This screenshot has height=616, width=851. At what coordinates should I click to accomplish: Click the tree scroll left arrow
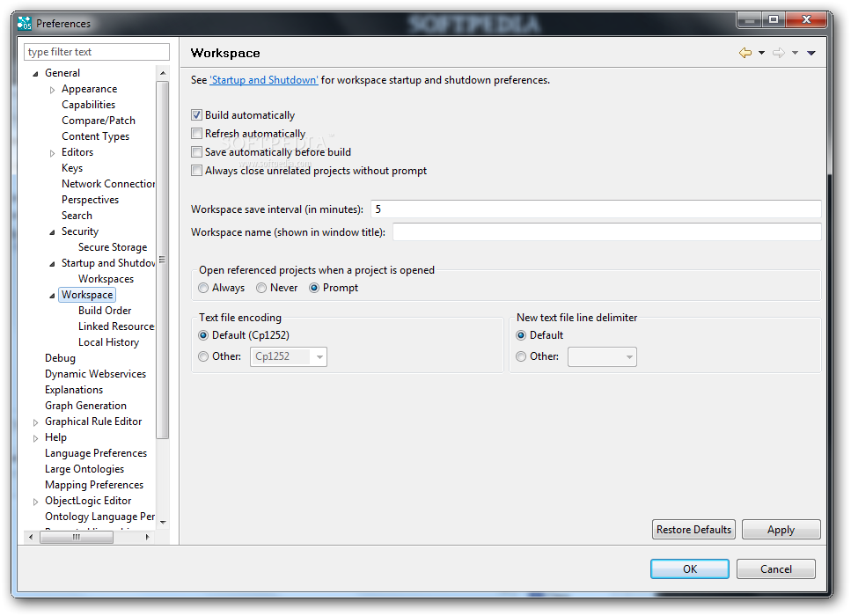[x=31, y=537]
